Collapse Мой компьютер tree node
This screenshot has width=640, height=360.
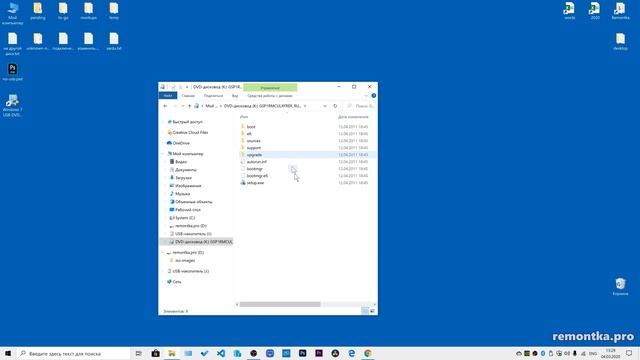[x=163, y=153]
